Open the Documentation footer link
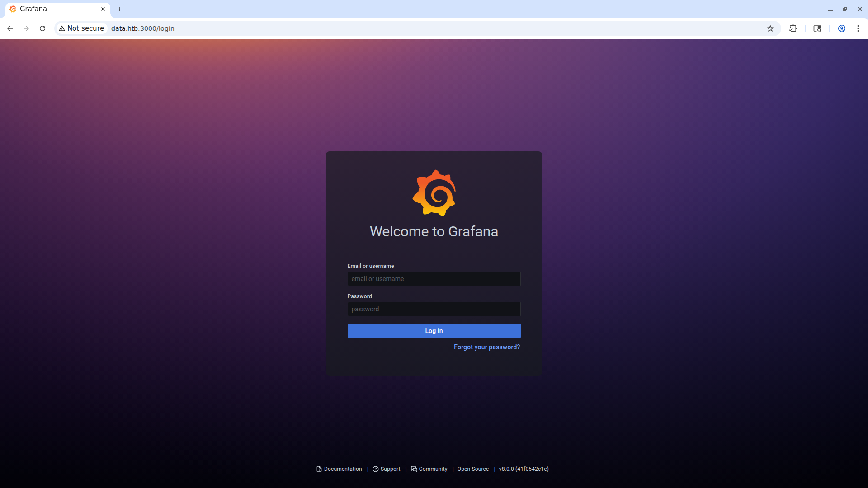 point(339,469)
